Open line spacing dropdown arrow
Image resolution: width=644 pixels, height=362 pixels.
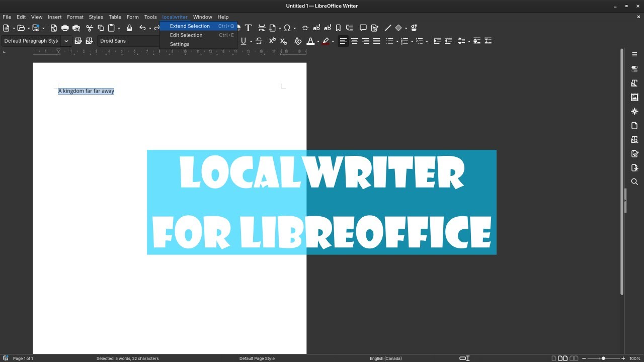pyautogui.click(x=468, y=41)
